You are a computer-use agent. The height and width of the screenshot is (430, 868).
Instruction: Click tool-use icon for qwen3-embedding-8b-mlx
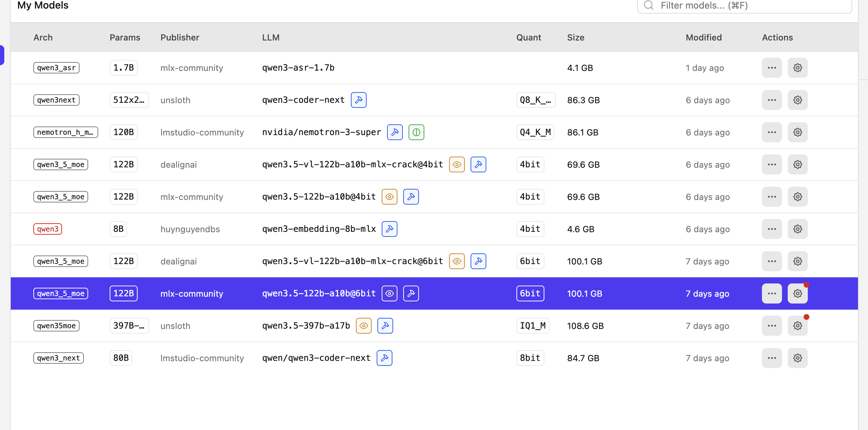389,229
